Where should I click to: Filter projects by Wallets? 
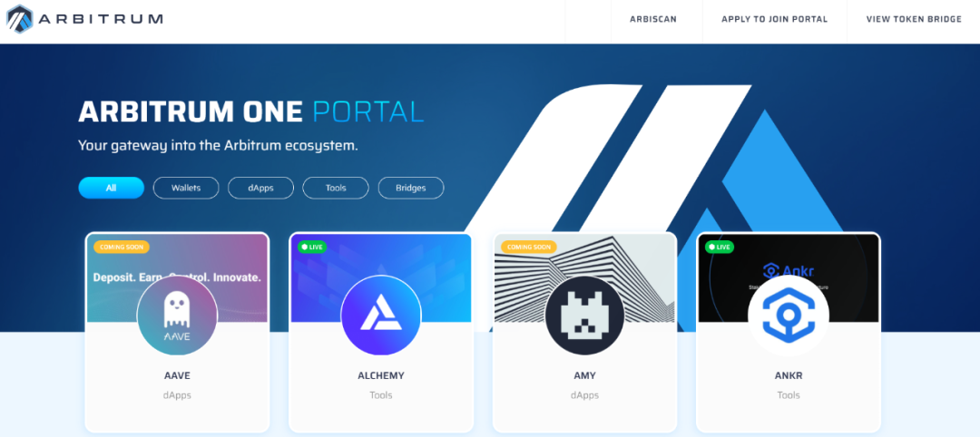click(x=186, y=188)
